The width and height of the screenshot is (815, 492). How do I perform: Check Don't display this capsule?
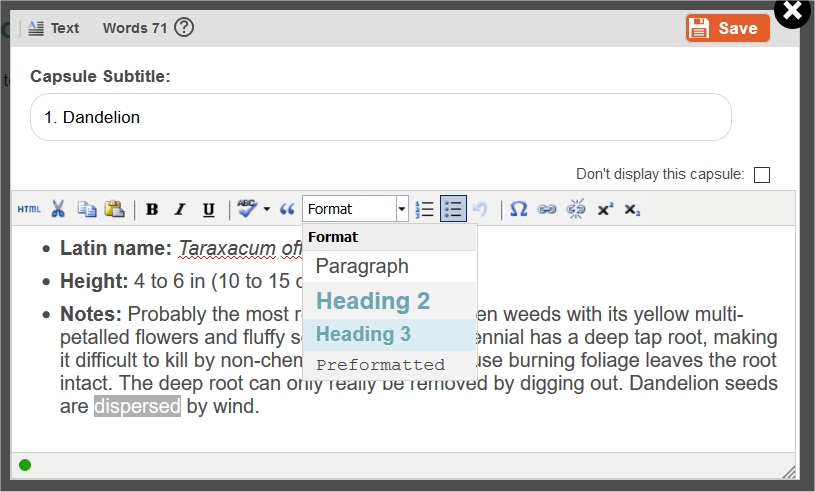[x=762, y=175]
